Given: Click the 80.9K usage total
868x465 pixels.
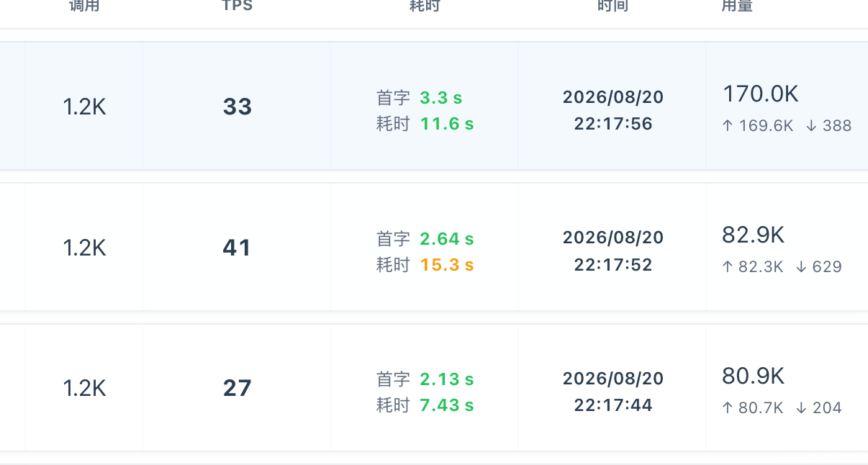Looking at the screenshot, I should [754, 376].
